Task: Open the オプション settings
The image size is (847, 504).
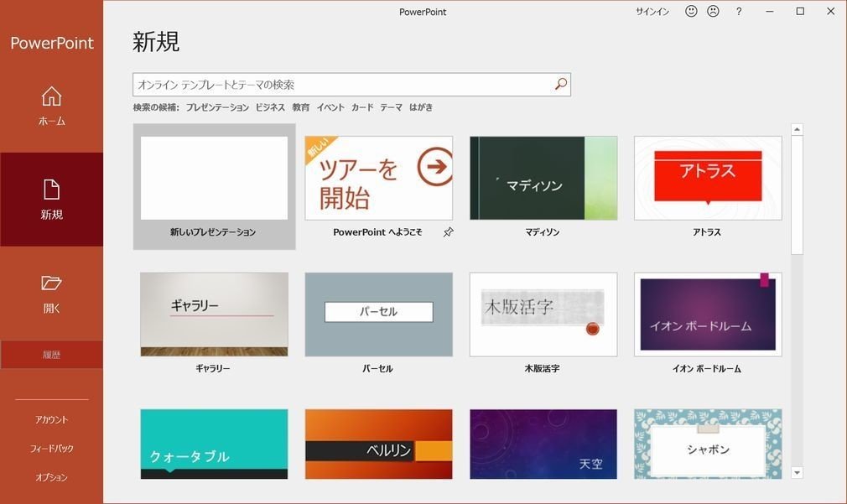Action: 51,477
